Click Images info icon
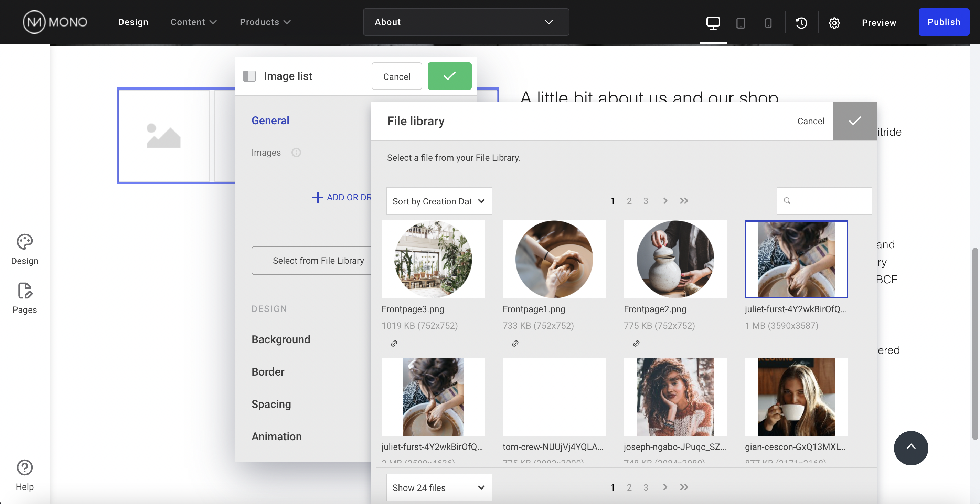The height and width of the screenshot is (504, 980). point(296,152)
